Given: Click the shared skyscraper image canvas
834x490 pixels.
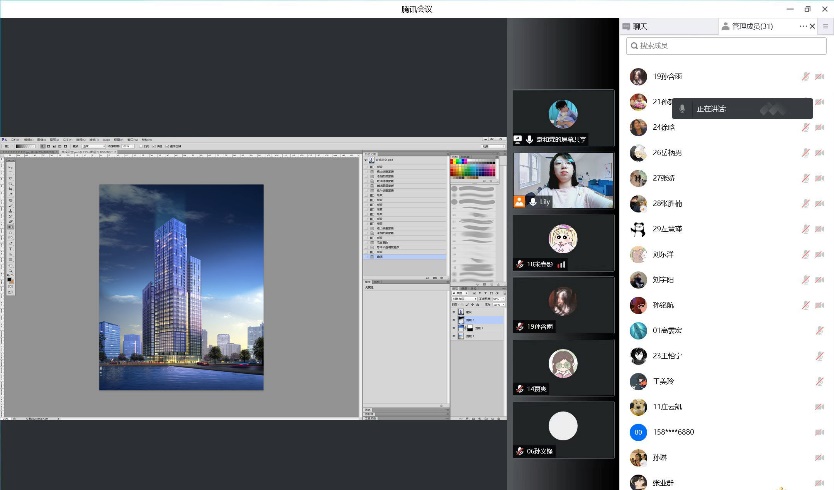Looking at the screenshot, I should tap(181, 287).
